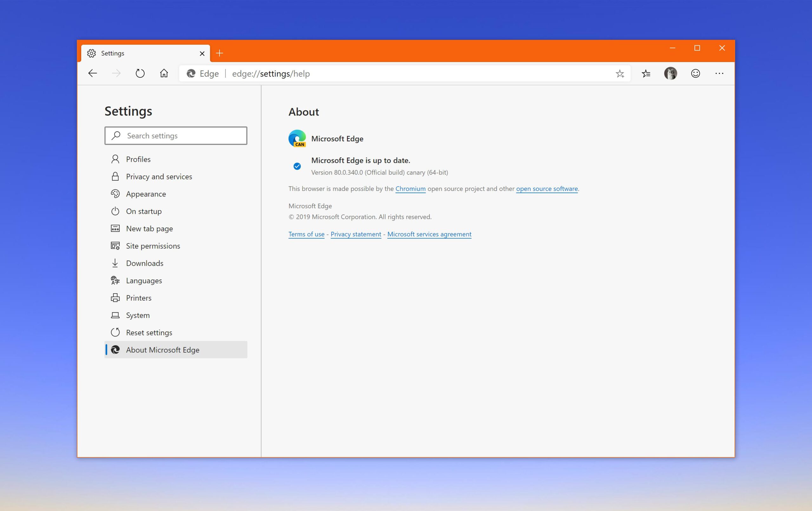This screenshot has height=511, width=812.
Task: Open Appearance settings
Action: [176, 194]
